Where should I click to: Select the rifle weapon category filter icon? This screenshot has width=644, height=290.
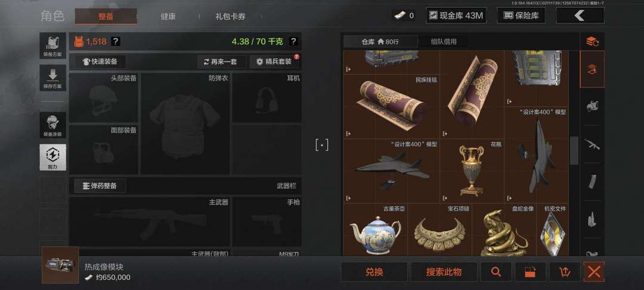[592, 144]
